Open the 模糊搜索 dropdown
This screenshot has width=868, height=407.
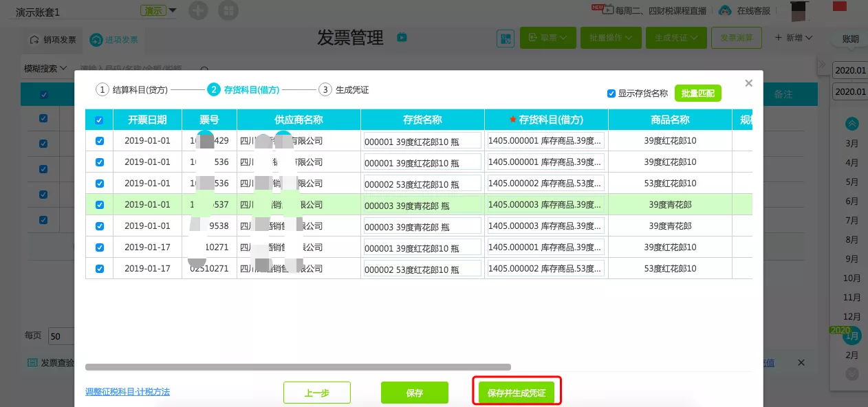[45, 69]
